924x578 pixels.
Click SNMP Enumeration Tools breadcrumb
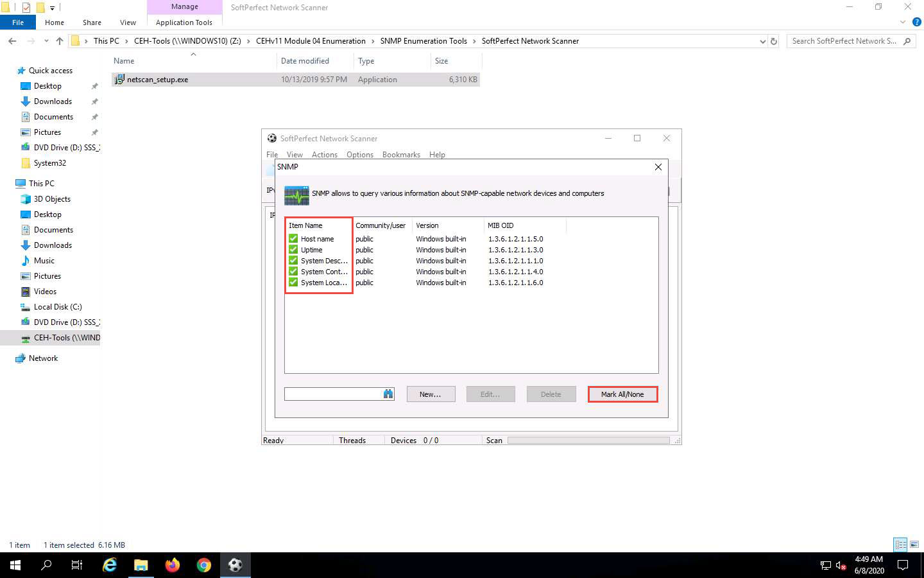pyautogui.click(x=424, y=41)
